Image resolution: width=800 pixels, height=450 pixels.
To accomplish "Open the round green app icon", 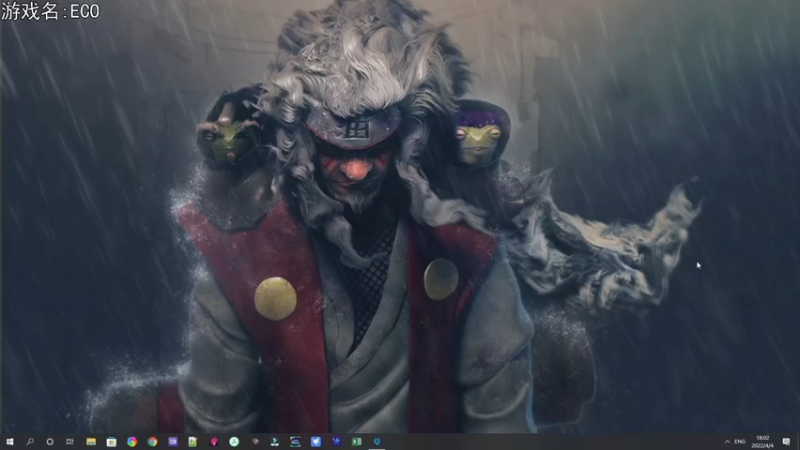I will coord(234,442).
